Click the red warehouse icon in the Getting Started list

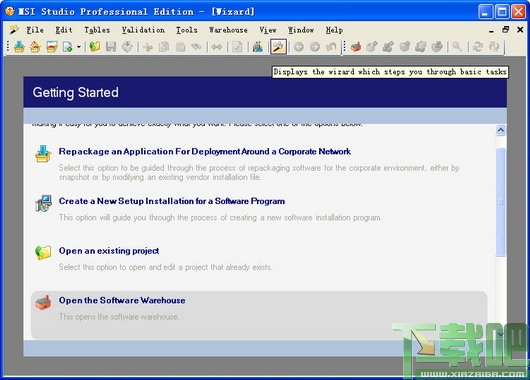coord(43,302)
